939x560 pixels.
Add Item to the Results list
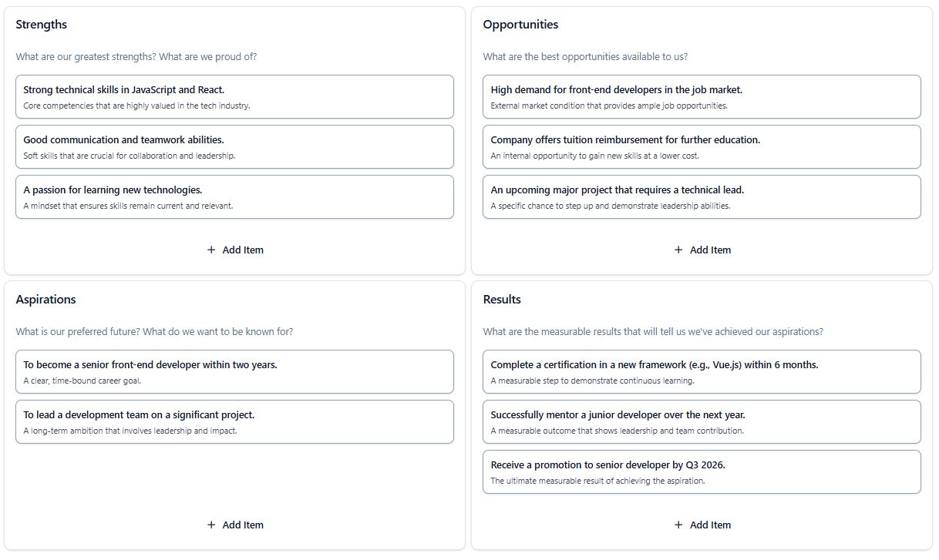[x=709, y=525]
